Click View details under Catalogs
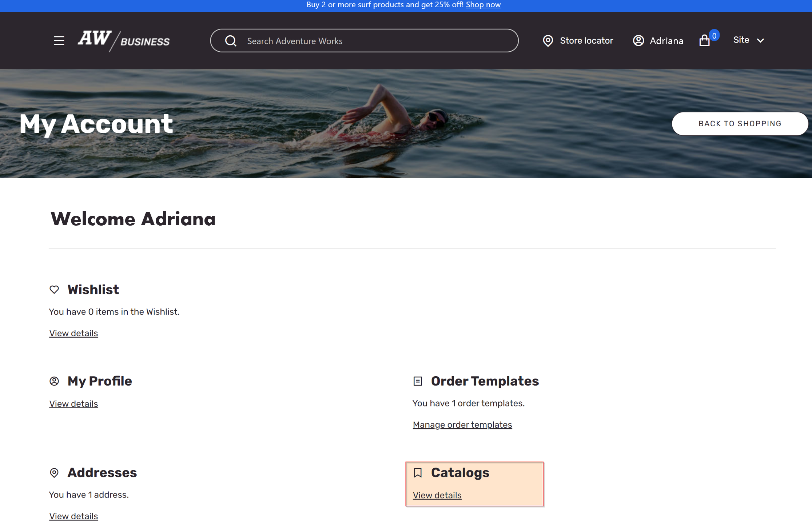 [x=437, y=495]
